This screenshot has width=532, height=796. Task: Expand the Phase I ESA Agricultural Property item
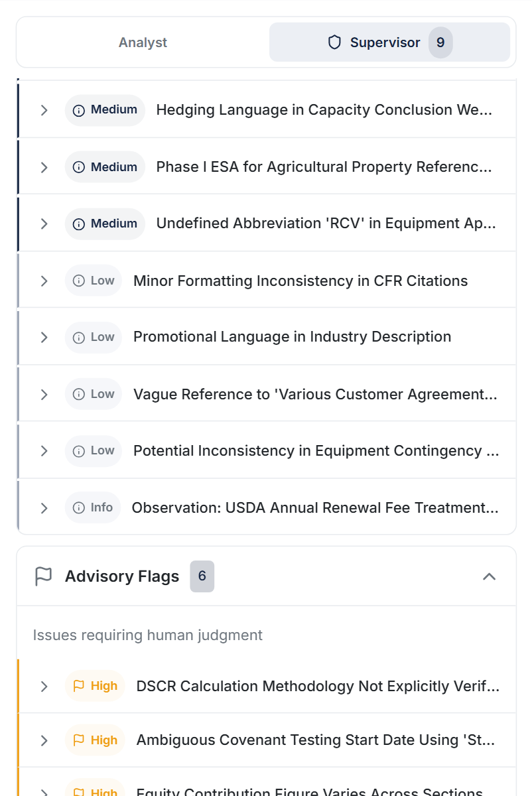click(44, 167)
